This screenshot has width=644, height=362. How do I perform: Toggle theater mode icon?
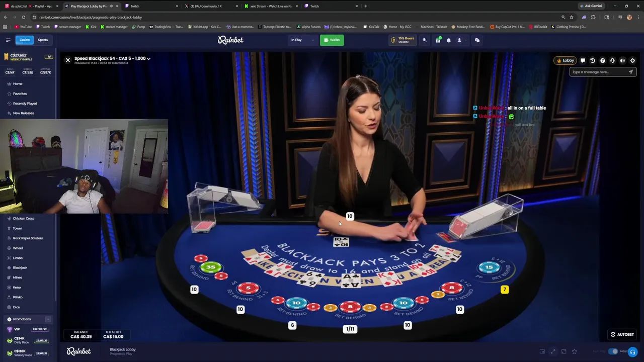point(563,351)
